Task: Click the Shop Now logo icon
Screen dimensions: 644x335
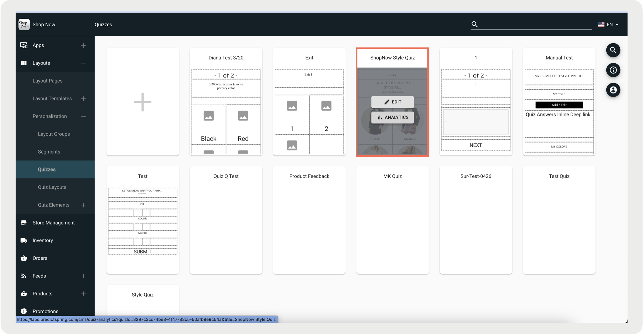Action: pyautogui.click(x=24, y=25)
